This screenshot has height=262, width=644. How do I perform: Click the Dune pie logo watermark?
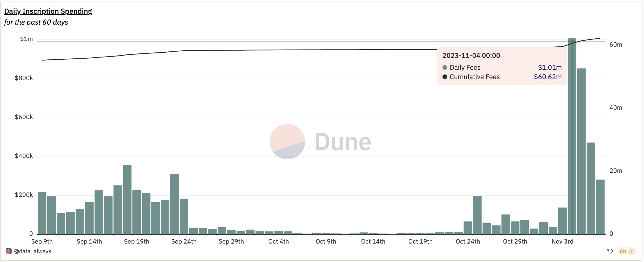point(287,142)
